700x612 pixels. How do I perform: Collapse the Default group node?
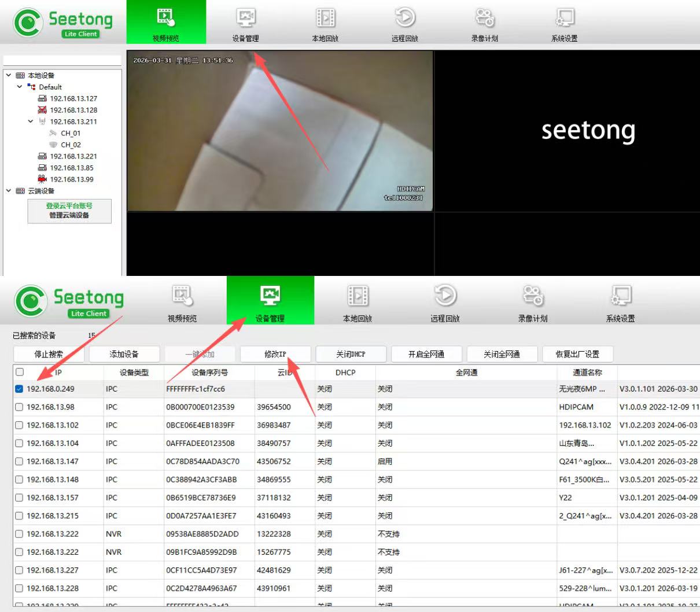point(20,87)
